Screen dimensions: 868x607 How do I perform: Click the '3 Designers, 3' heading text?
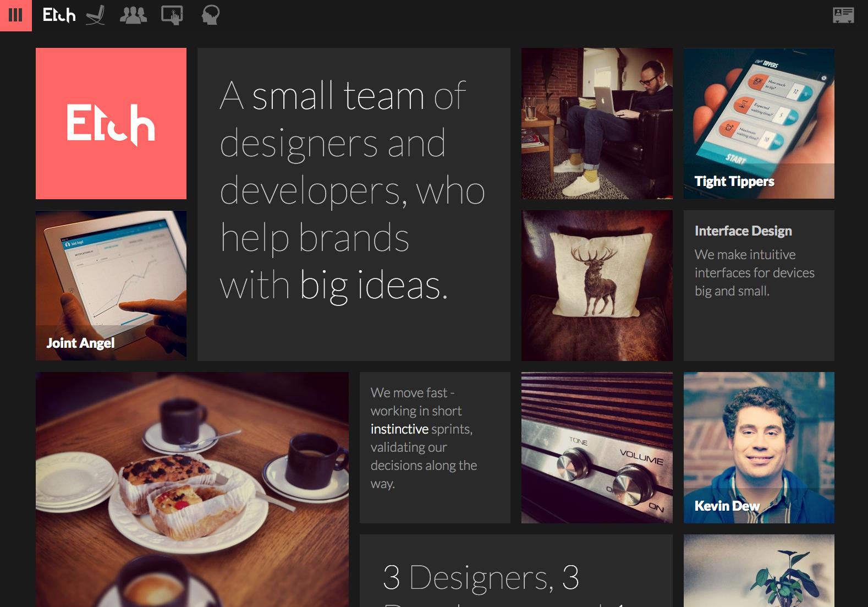[481, 577]
